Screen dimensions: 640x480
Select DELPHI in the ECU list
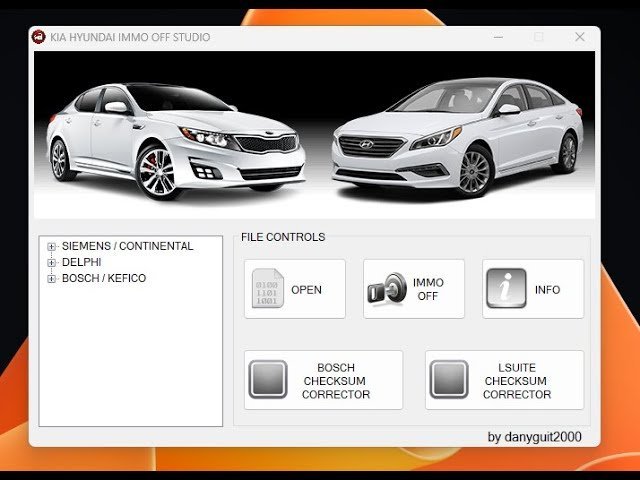[x=82, y=262]
